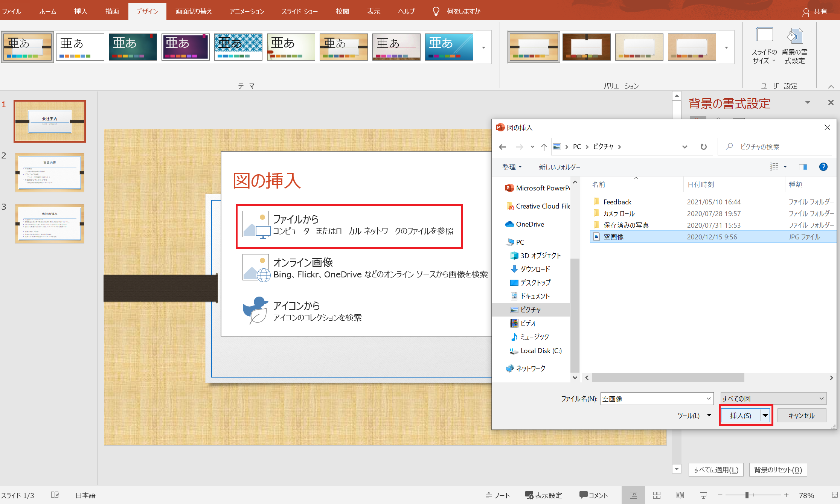Click the 共有 share button
This screenshot has width=840, height=504.
[815, 12]
